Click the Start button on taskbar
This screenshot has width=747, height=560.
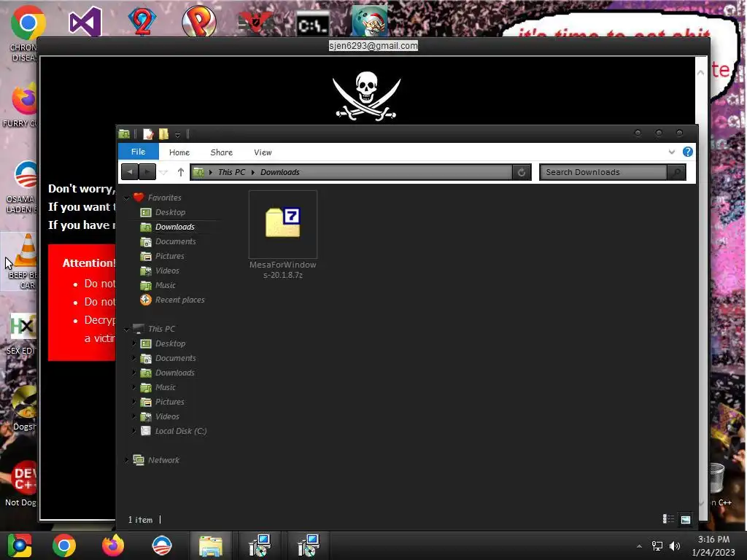[x=19, y=545]
